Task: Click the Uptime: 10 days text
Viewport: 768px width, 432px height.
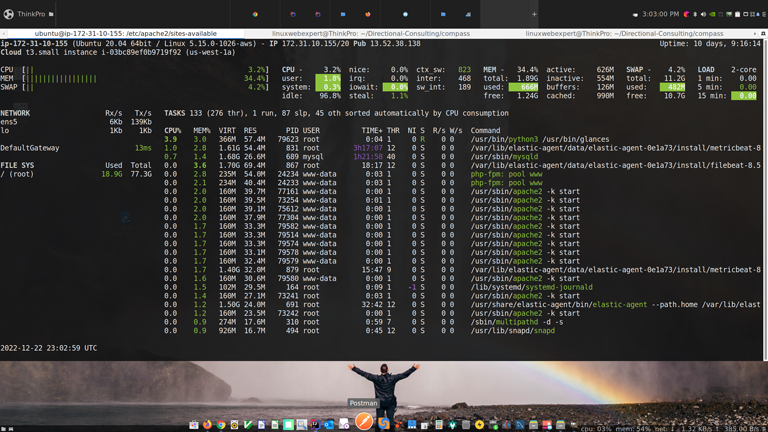Action: pyautogui.click(x=710, y=44)
